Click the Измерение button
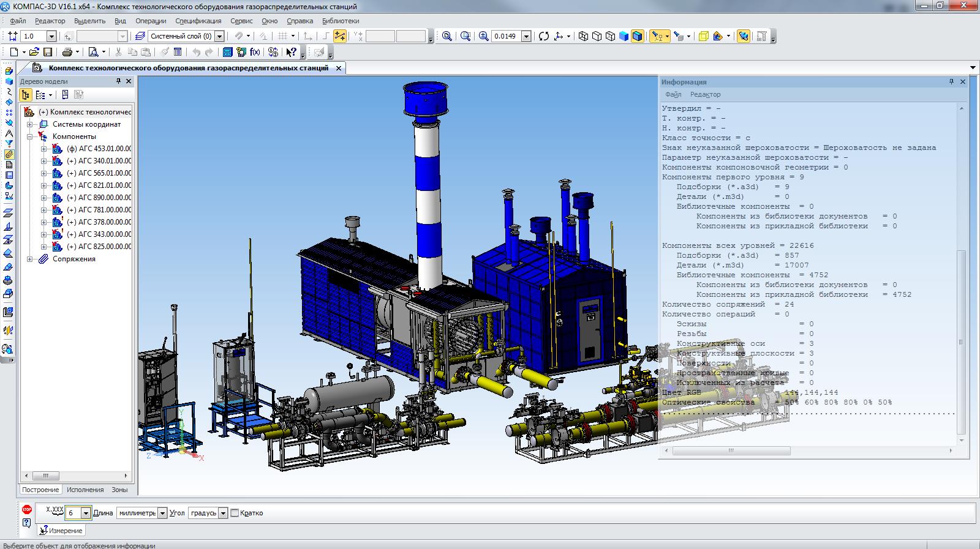 61,531
